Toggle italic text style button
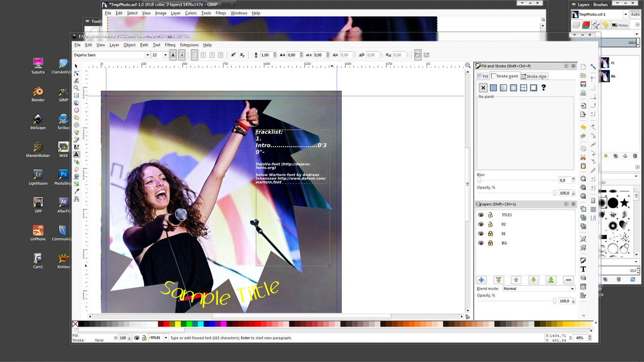The height and width of the screenshot is (362, 644). pyautogui.click(x=182, y=55)
